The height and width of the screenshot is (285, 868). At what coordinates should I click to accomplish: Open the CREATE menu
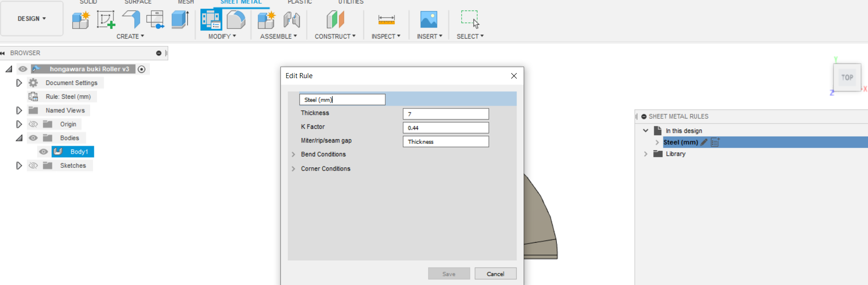130,36
